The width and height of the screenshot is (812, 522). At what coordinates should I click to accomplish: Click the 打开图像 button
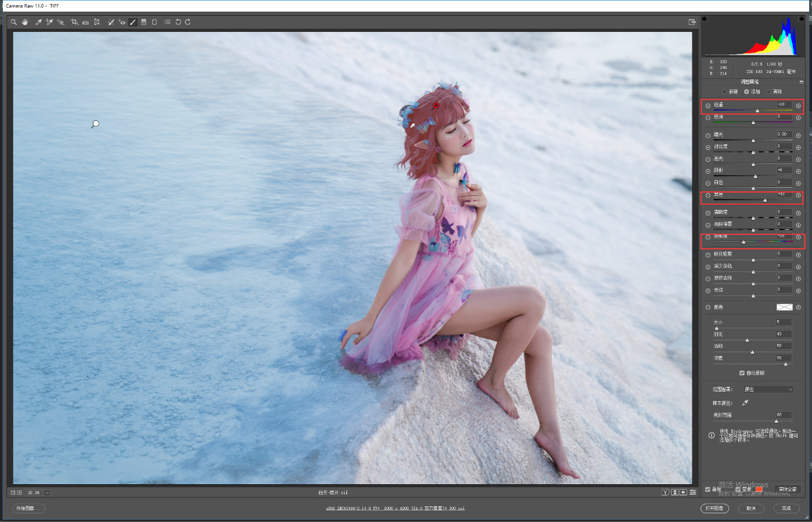click(x=715, y=508)
